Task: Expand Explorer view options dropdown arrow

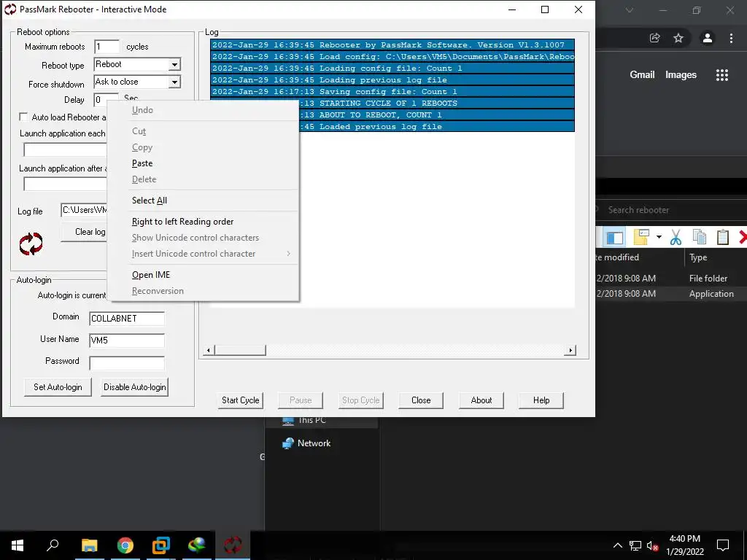Action: 659,237
